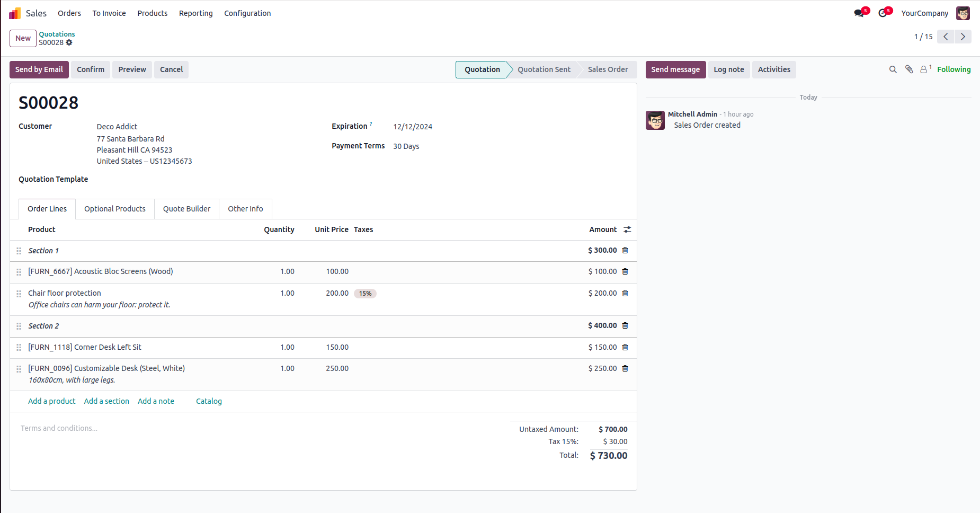The image size is (980, 513).
Task: Open the Configuration menu
Action: coord(247,13)
